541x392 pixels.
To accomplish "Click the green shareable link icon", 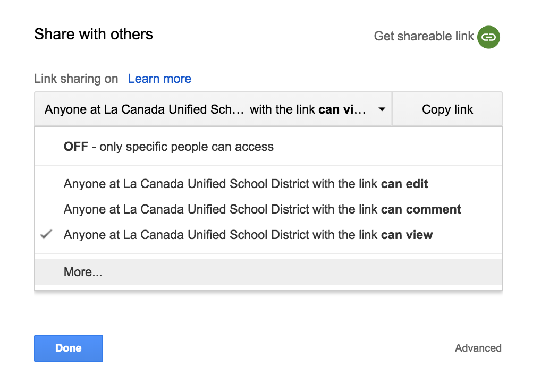I will (x=488, y=37).
